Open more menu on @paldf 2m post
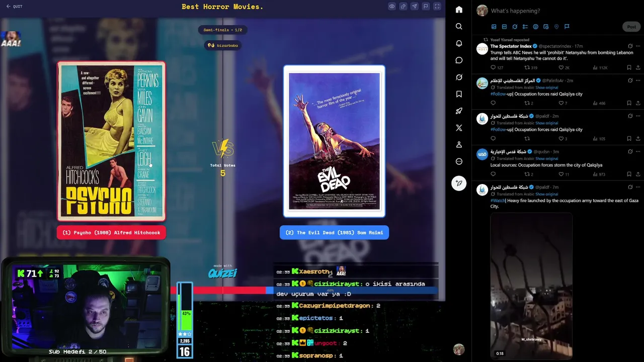644x362 pixels. click(638, 116)
